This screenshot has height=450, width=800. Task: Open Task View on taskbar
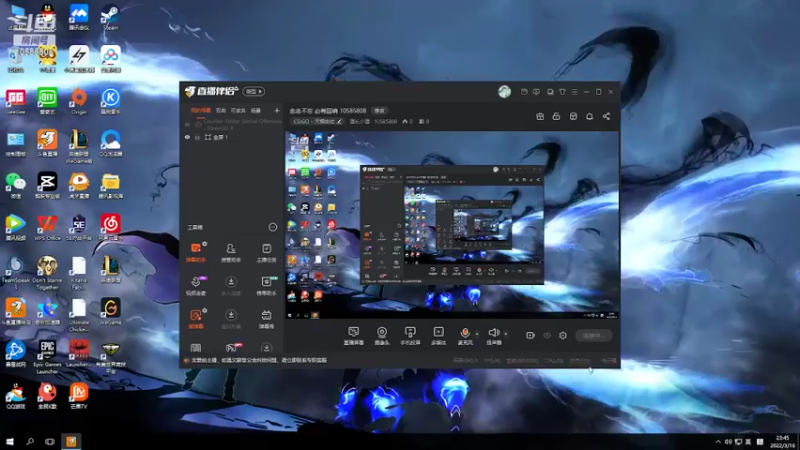click(x=49, y=441)
